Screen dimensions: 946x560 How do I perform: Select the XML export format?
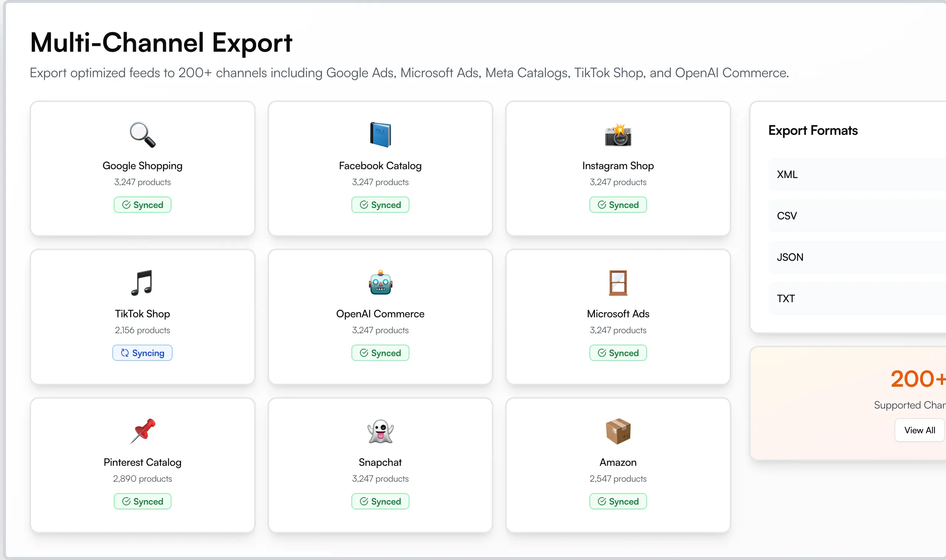point(787,174)
